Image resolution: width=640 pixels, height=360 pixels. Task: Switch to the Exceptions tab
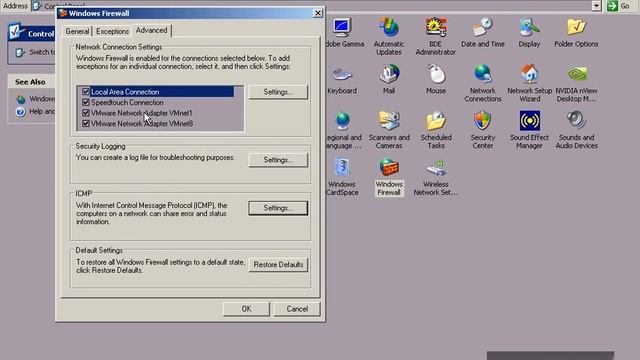click(112, 31)
